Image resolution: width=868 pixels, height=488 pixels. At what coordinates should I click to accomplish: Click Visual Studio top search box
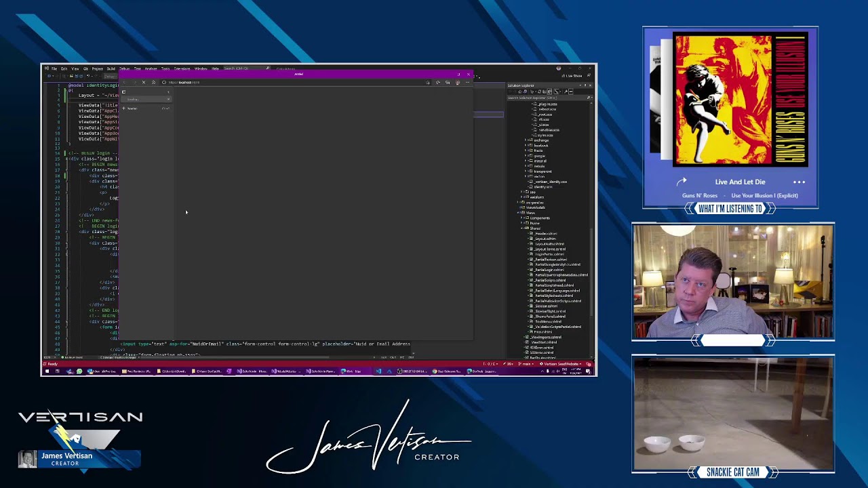point(245,68)
